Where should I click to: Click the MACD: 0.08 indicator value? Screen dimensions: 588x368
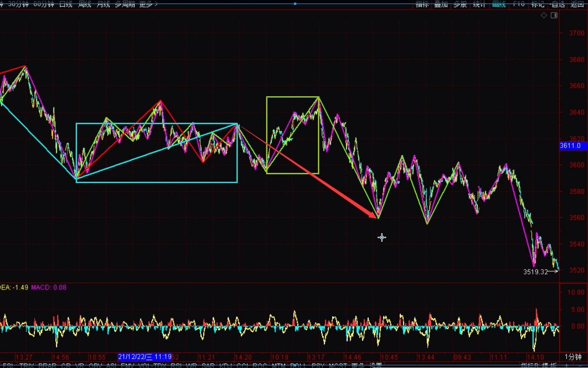(x=49, y=287)
